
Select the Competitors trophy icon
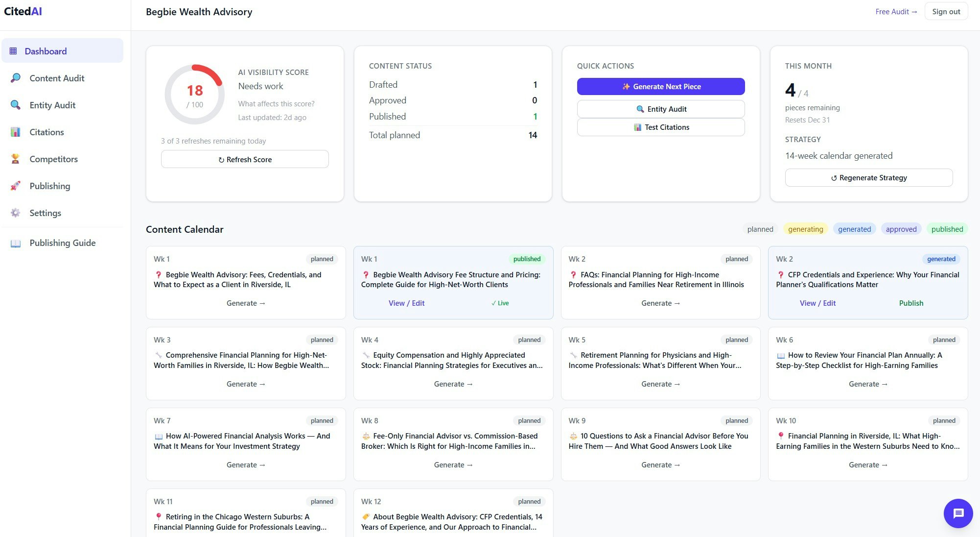(x=15, y=159)
